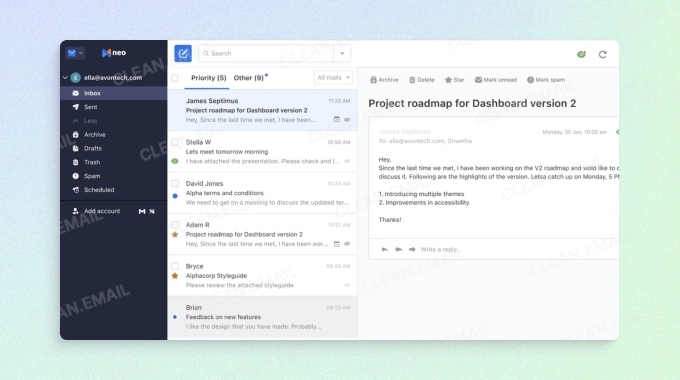Open the search options dropdown arrow
Screen dimensions: 680x380
(342, 53)
